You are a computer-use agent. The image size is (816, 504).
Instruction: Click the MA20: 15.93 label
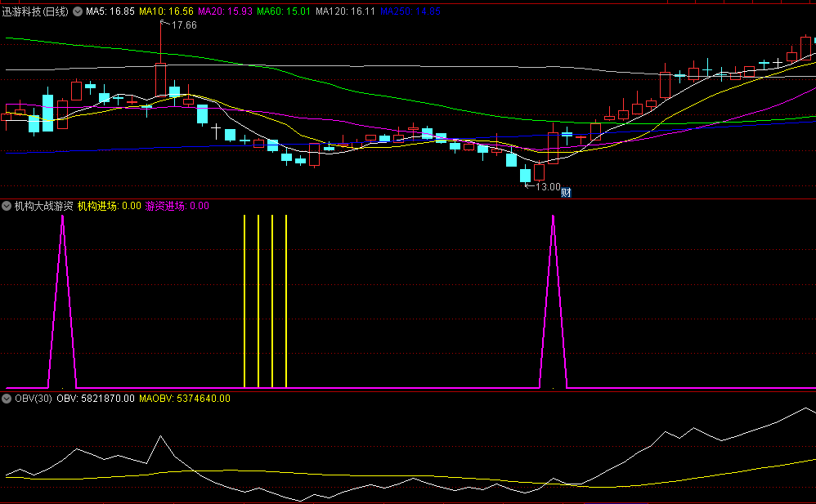click(225, 11)
